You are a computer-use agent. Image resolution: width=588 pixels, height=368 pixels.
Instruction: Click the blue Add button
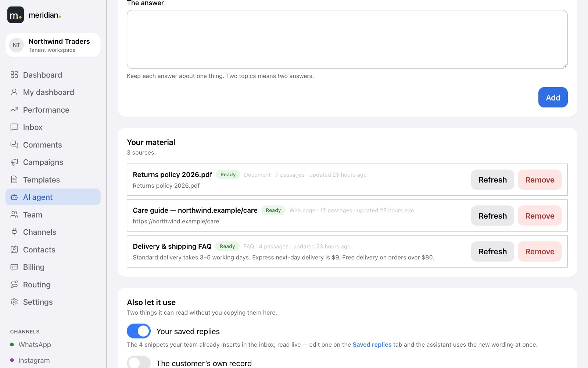[x=553, y=98]
